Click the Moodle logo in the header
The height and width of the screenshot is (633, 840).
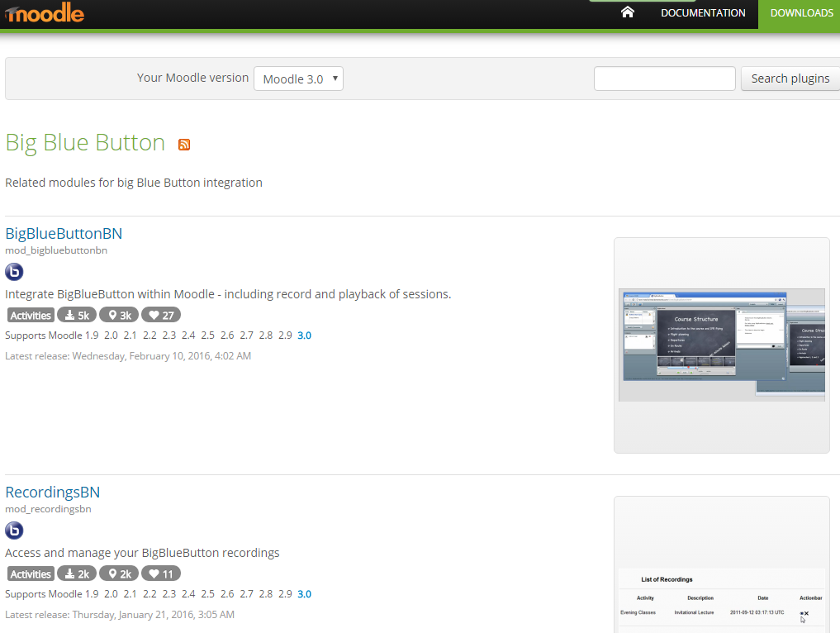tap(44, 13)
